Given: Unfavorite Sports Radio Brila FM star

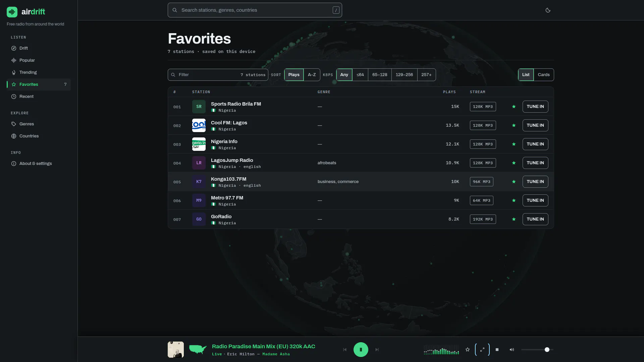Looking at the screenshot, I should [x=514, y=107].
